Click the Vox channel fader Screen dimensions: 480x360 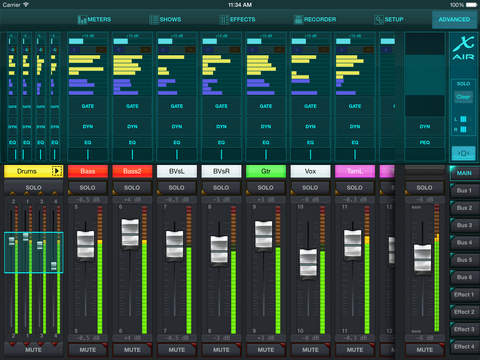[x=308, y=262]
